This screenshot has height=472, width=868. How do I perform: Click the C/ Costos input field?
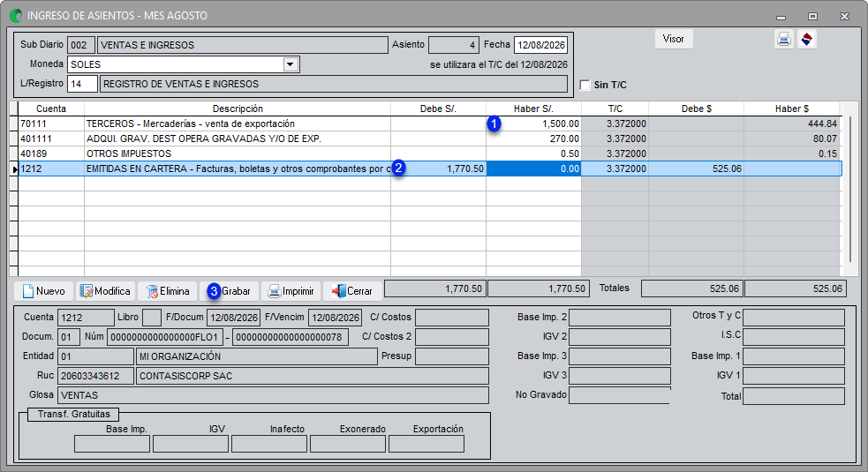pyautogui.click(x=452, y=318)
